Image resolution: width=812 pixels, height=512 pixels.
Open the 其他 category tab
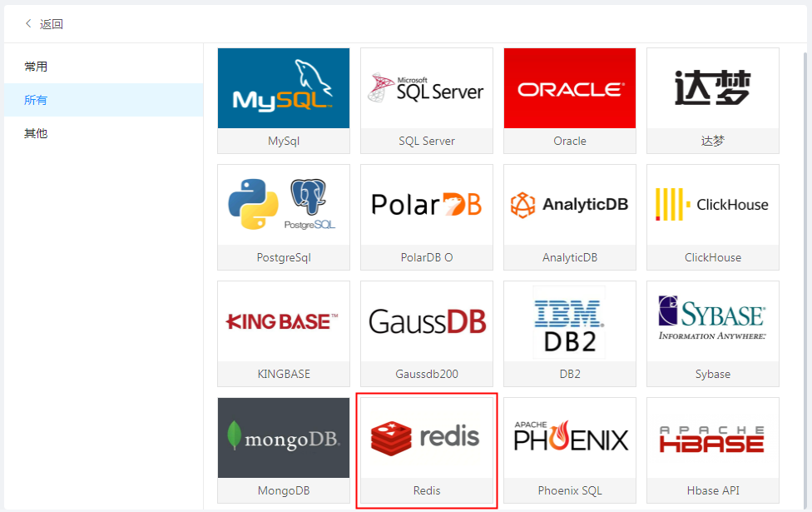36,133
